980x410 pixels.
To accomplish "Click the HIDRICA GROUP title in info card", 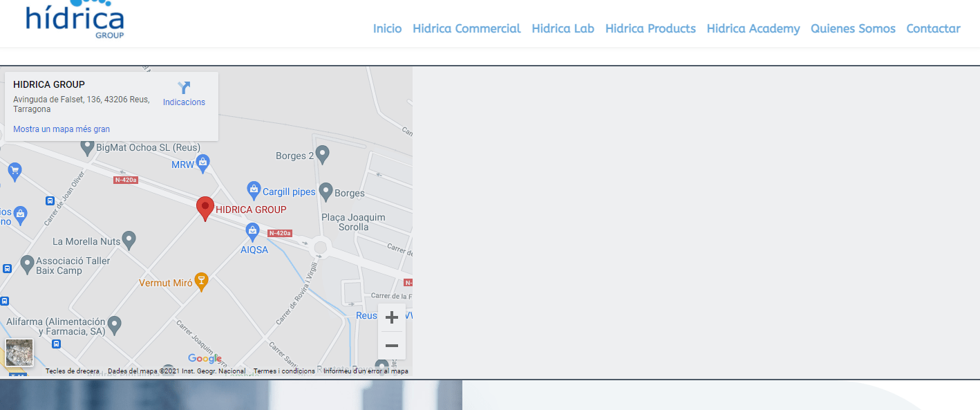I will (x=49, y=84).
